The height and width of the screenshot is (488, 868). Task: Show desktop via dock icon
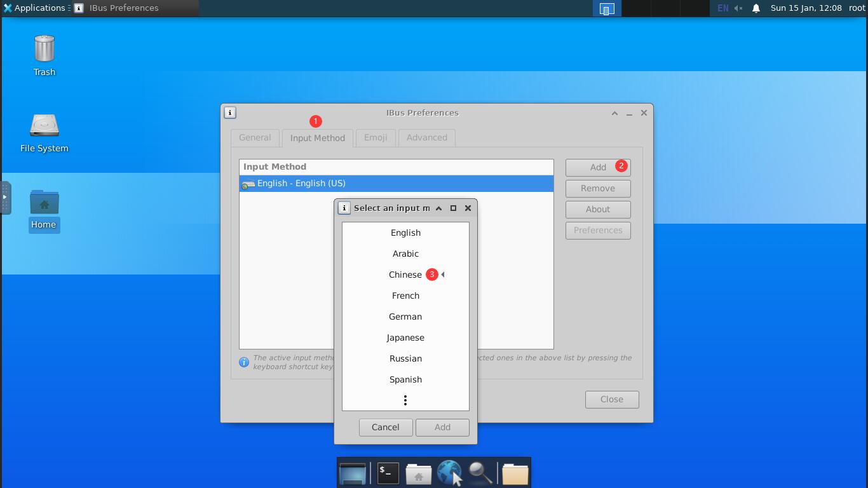point(353,473)
